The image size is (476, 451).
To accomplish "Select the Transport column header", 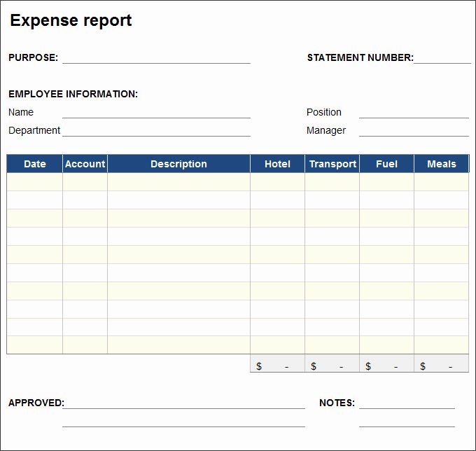I will [332, 164].
